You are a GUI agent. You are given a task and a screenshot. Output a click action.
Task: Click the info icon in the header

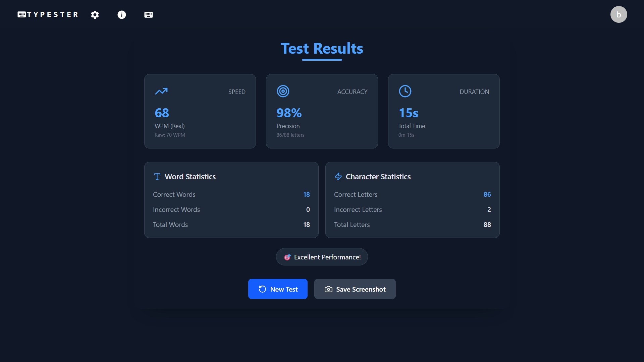[121, 15]
